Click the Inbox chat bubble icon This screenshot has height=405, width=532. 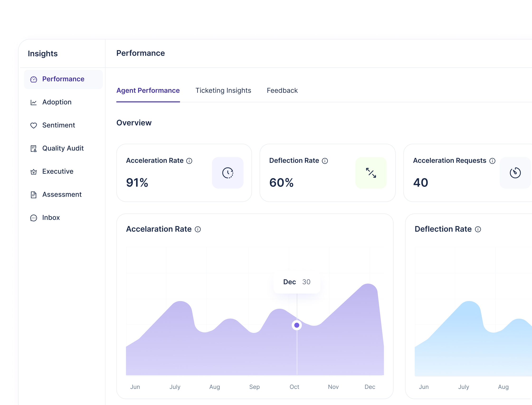pyautogui.click(x=33, y=218)
